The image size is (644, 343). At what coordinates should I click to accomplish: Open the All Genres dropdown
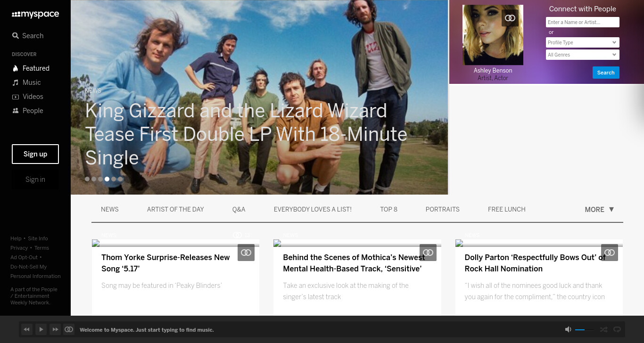[582, 55]
